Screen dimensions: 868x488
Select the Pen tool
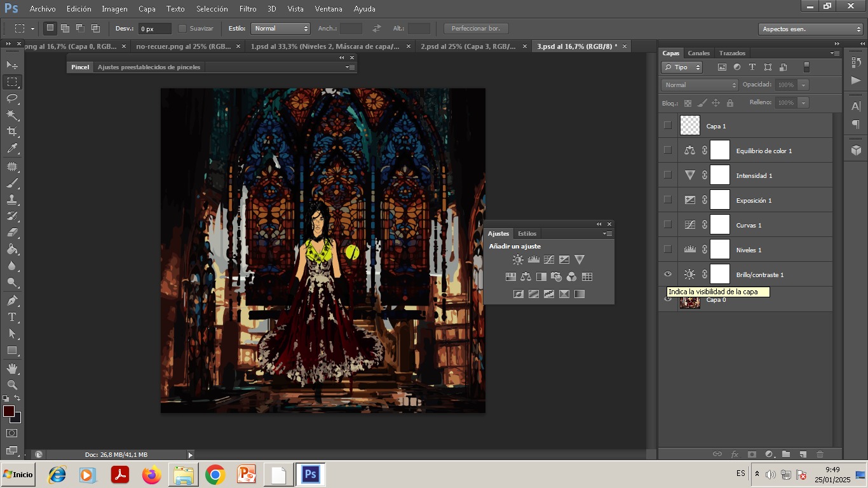(12, 301)
